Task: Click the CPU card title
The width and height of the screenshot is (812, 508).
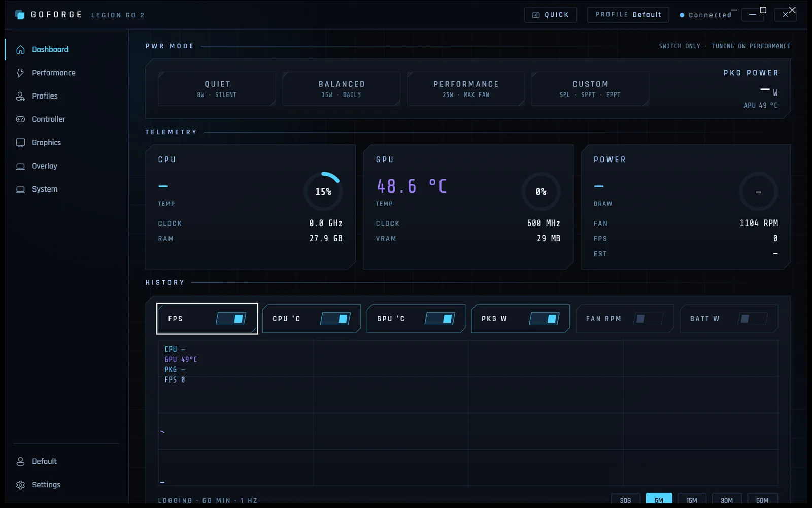Action: click(x=167, y=160)
